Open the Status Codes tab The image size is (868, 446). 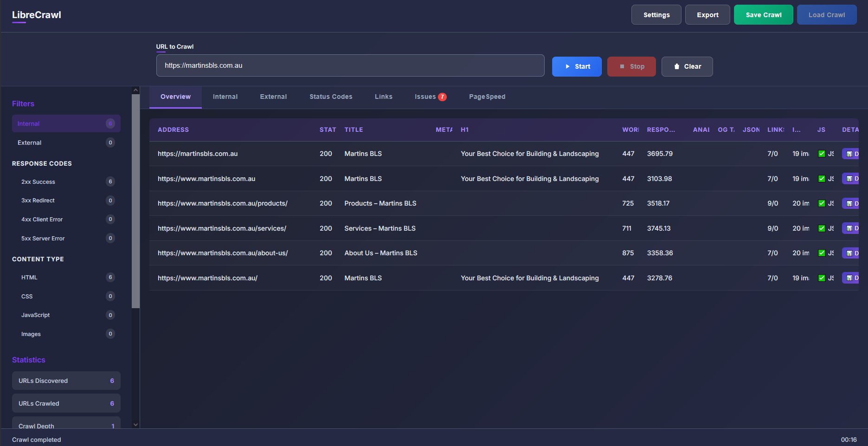[x=331, y=97]
